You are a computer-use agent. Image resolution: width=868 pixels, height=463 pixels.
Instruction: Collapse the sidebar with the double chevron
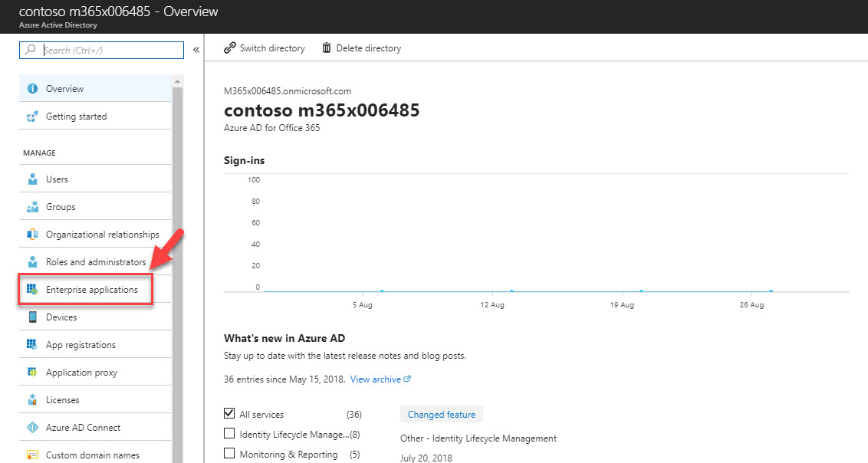point(196,50)
